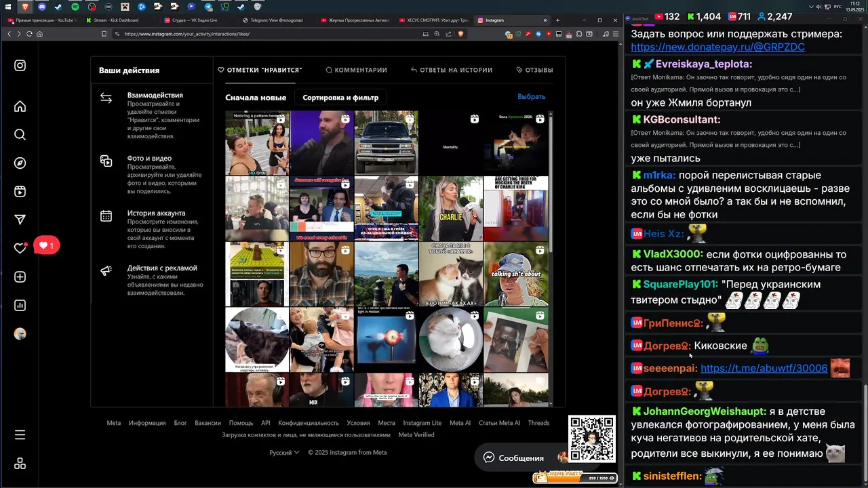
Task: Click browser Back arrow
Action: tap(9, 34)
